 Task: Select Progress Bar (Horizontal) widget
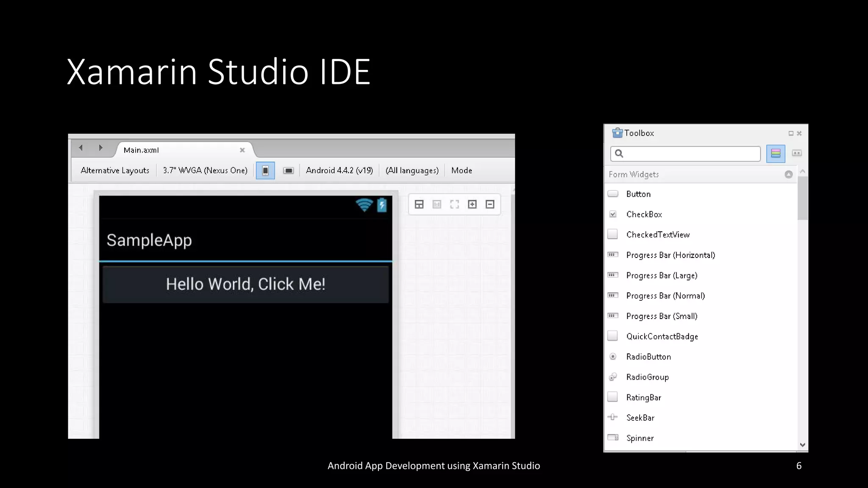tap(701, 255)
